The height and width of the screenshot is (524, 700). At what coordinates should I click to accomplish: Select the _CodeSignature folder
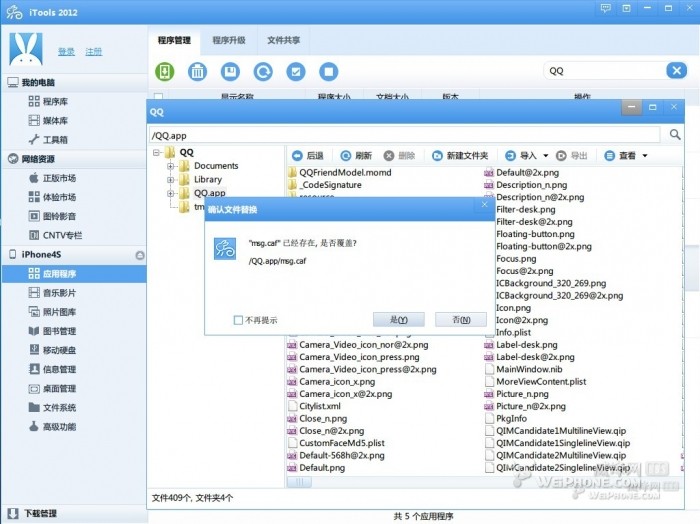325,185
